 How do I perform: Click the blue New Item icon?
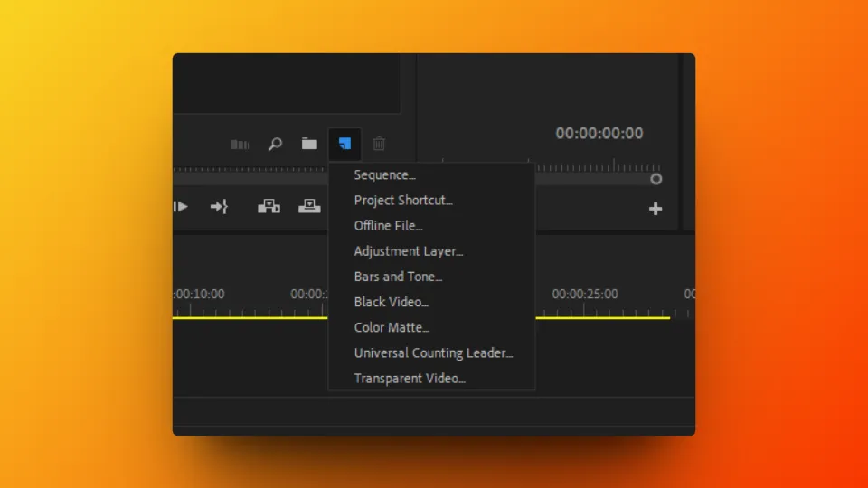[344, 144]
